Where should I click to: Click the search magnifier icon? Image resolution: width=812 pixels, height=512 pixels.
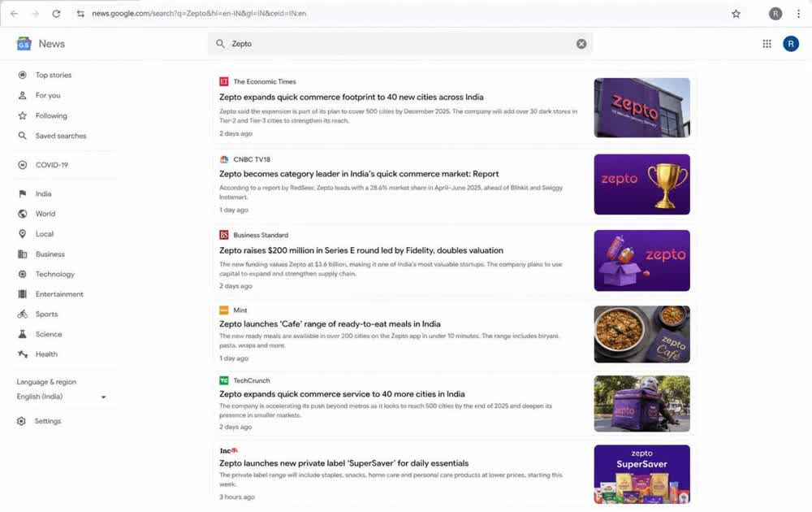pos(220,44)
